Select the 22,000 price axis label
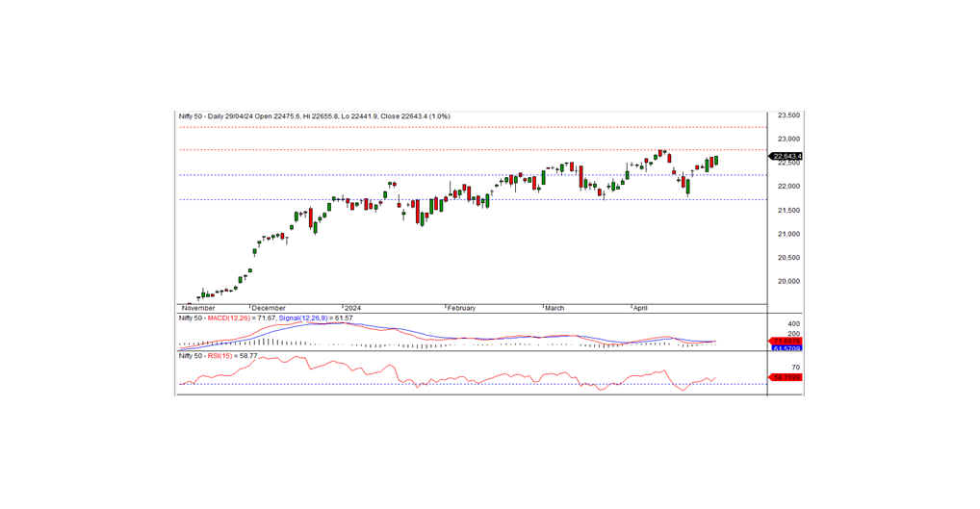 (788, 186)
